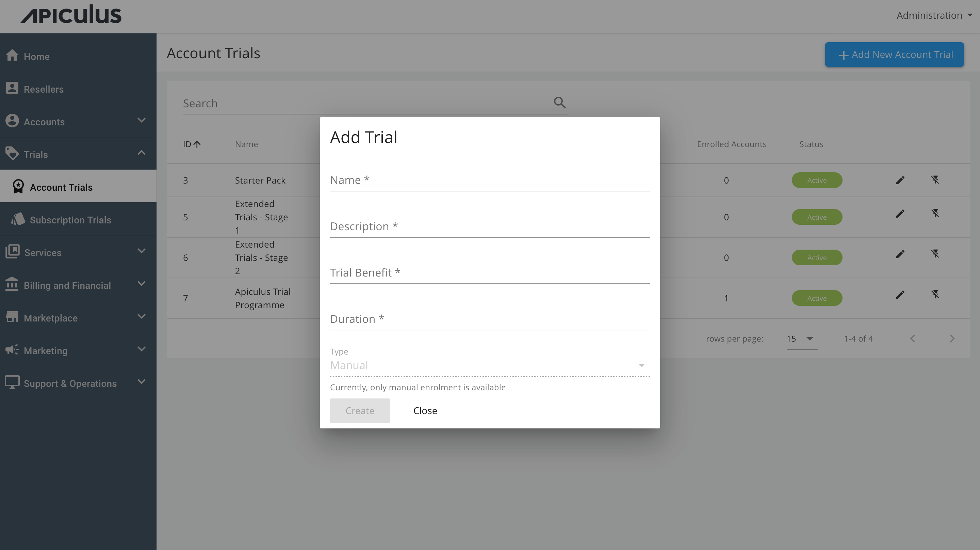Screen dimensions: 980x550
Task: Toggle Active status for the Starter Pack trial
Action: point(816,180)
